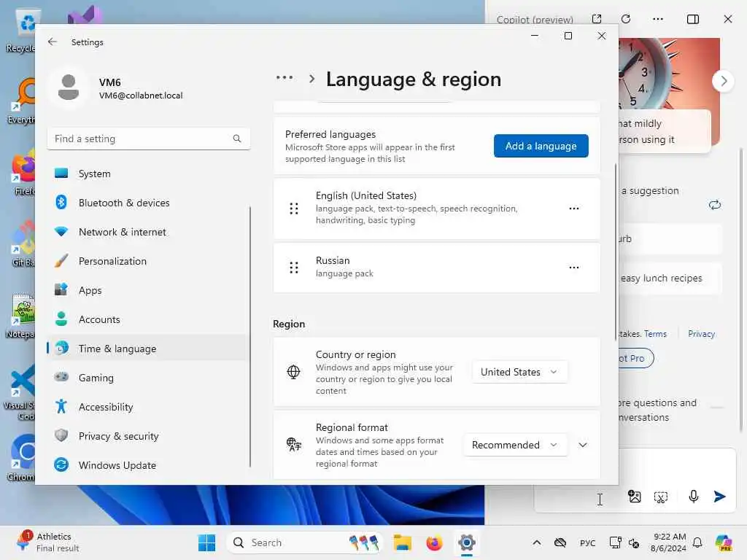This screenshot has height=560, width=747.
Task: Refresh the Copilot pane
Action: pos(626,18)
